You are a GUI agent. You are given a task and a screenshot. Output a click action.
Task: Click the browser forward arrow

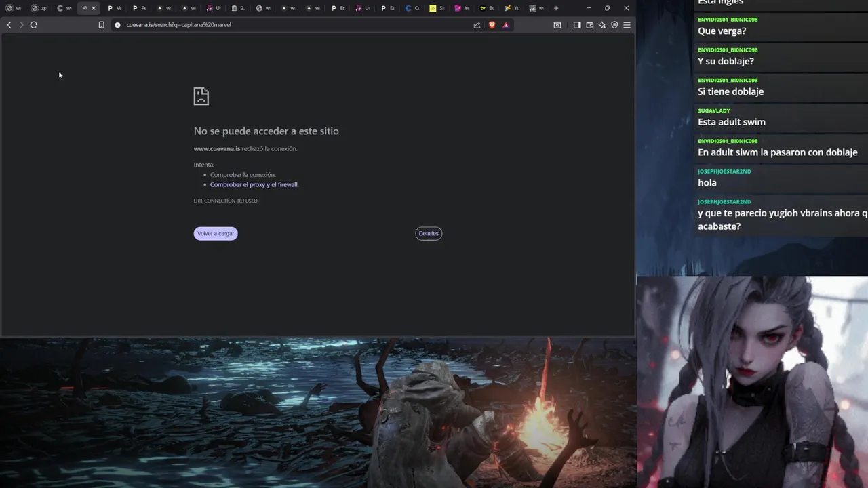pos(21,25)
